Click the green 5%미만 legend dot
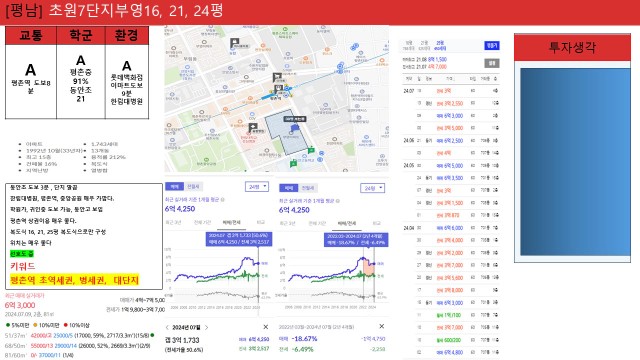The width and height of the screenshot is (640, 360). click(7, 325)
